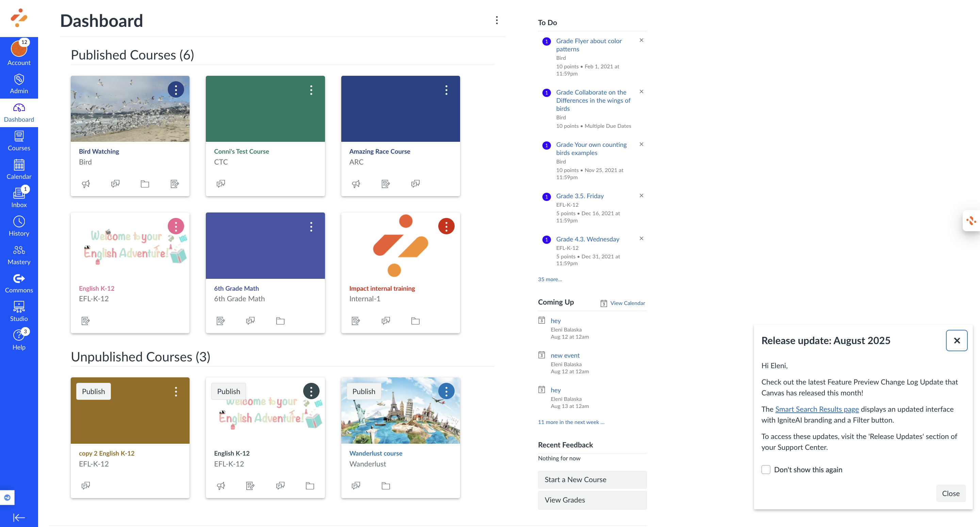980x527 pixels.
Task: Open the "Smart Search Results page" link
Action: 817,409
